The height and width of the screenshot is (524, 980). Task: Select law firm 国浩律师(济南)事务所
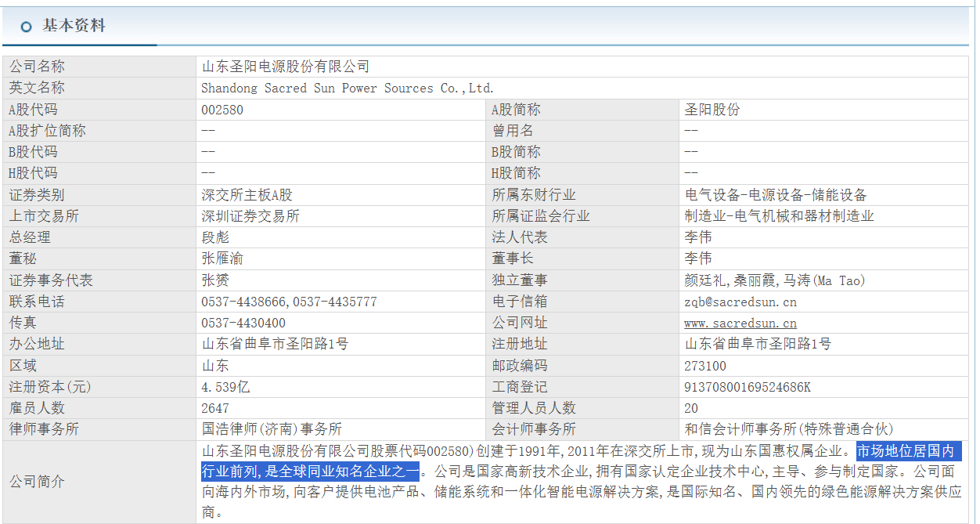pyautogui.click(x=272, y=429)
